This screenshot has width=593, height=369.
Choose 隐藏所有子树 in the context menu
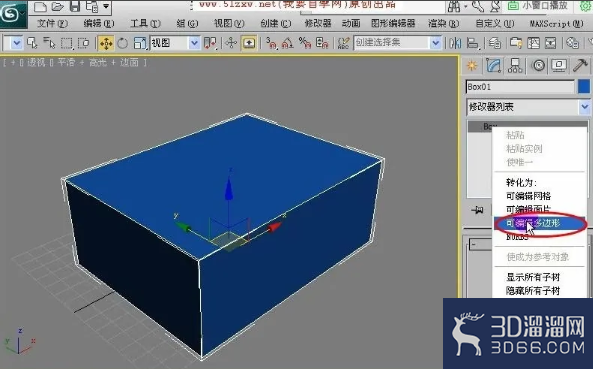click(533, 291)
